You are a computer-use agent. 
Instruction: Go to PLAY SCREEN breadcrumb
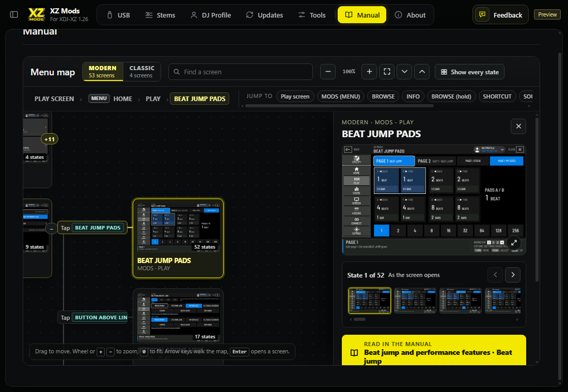54,99
